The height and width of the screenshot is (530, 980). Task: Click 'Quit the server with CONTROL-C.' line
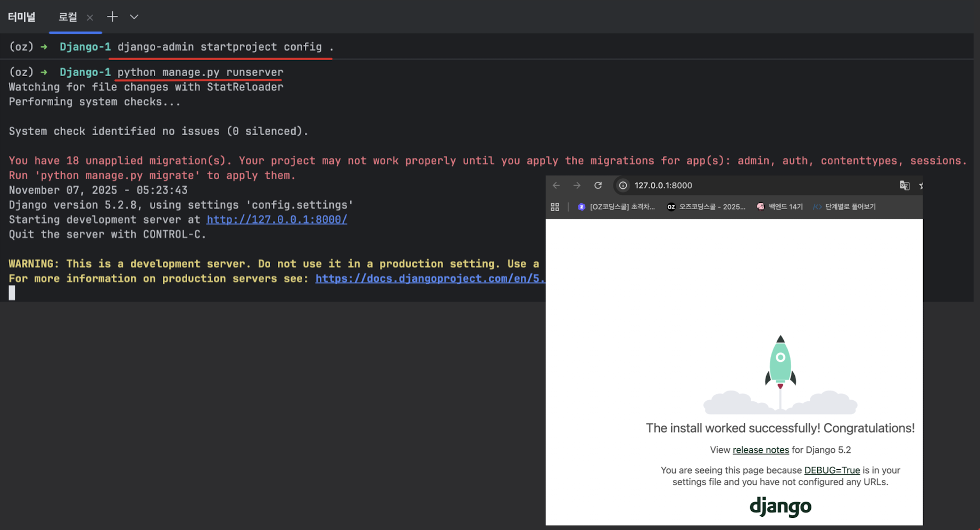(107, 234)
